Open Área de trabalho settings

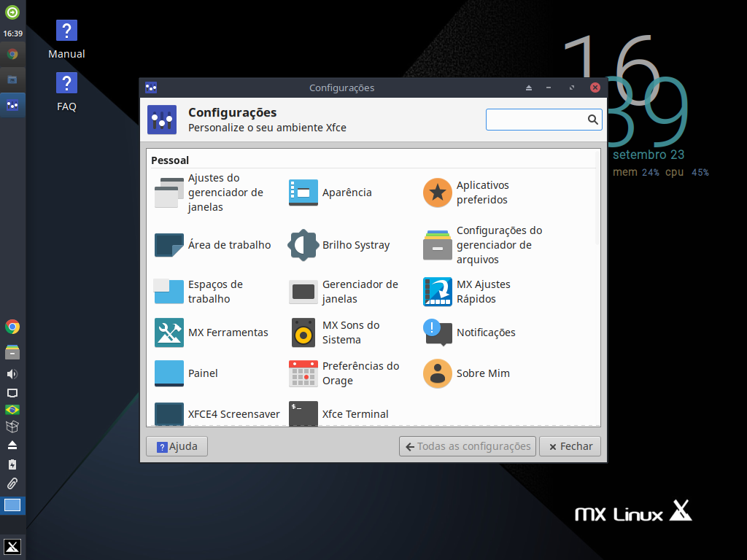pos(213,245)
